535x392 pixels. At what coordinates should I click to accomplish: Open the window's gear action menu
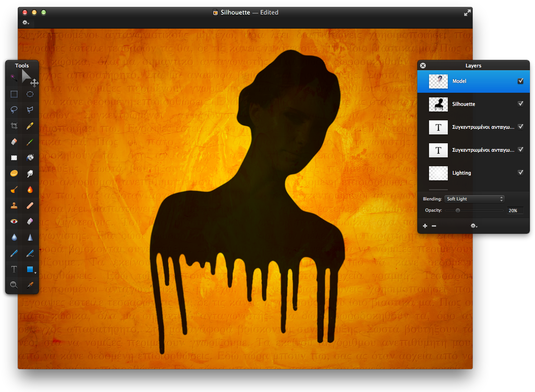tap(26, 22)
